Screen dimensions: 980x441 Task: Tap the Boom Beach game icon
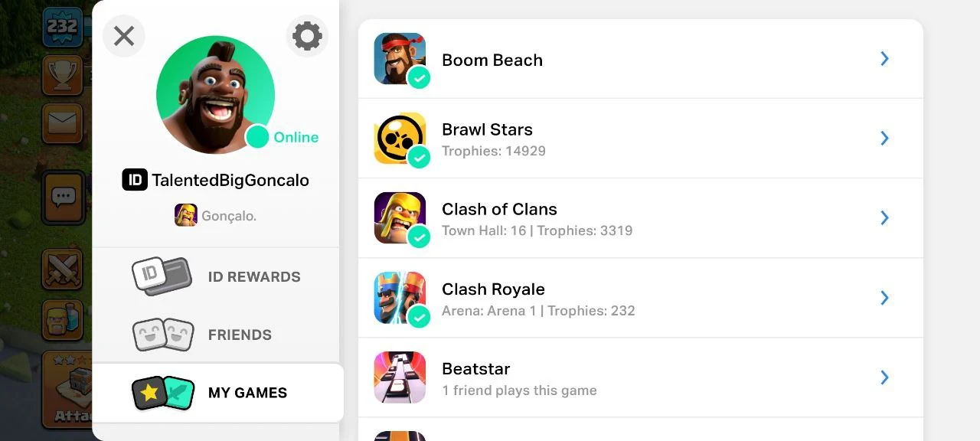tap(400, 59)
